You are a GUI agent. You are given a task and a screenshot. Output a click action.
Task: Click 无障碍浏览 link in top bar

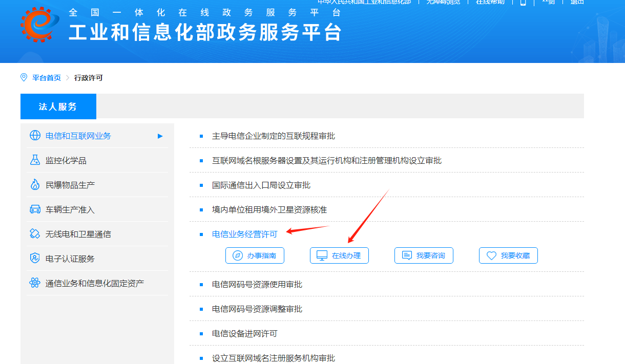tap(443, 2)
